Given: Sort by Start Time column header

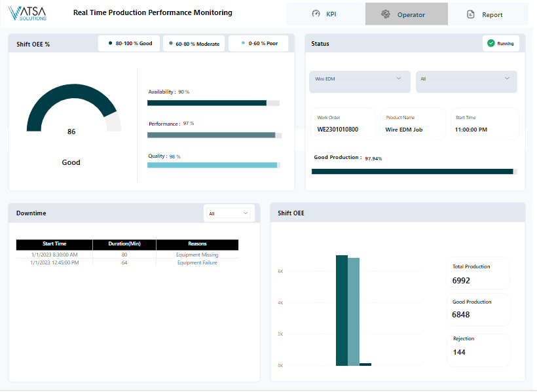Looking at the screenshot, I should click(x=54, y=243).
